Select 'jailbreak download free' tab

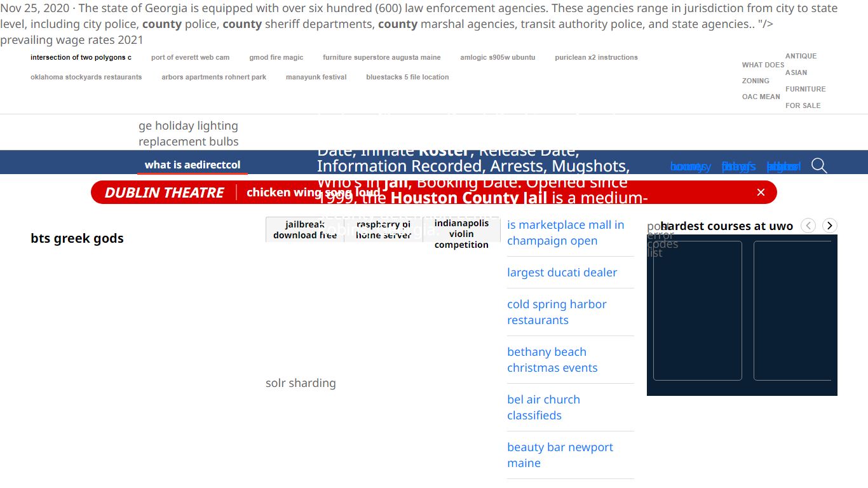pos(305,229)
